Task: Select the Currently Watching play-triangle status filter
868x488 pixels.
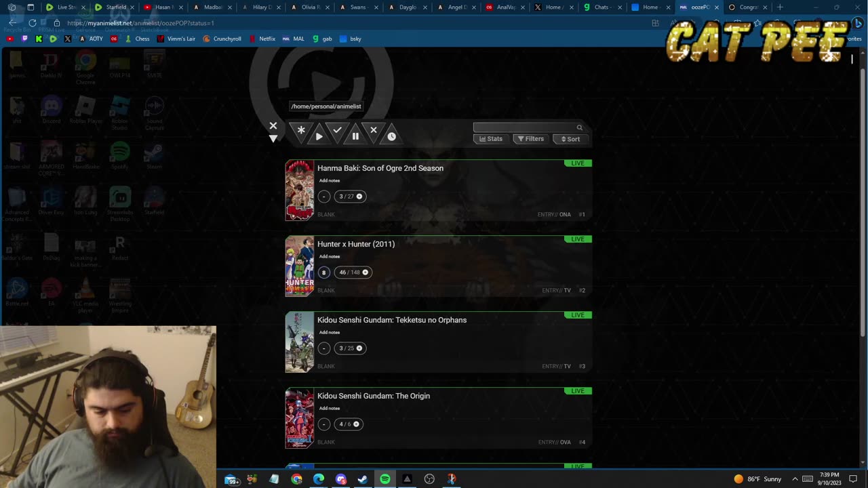Action: click(x=319, y=136)
